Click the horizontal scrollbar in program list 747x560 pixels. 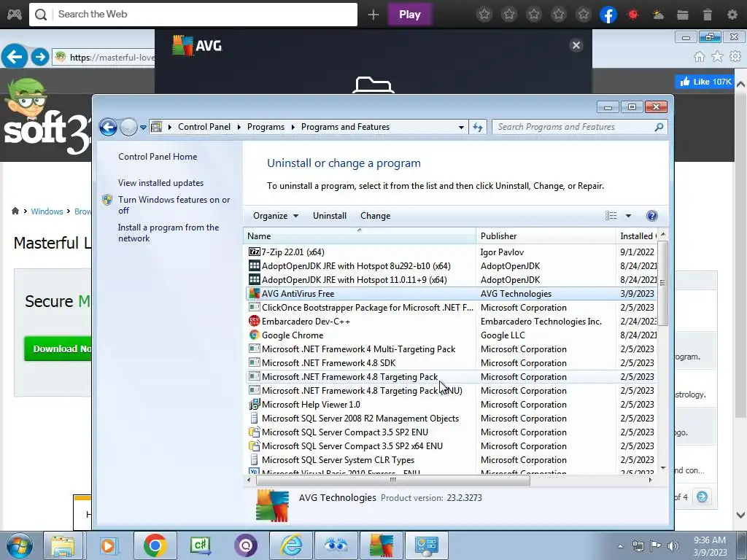tap(393, 480)
